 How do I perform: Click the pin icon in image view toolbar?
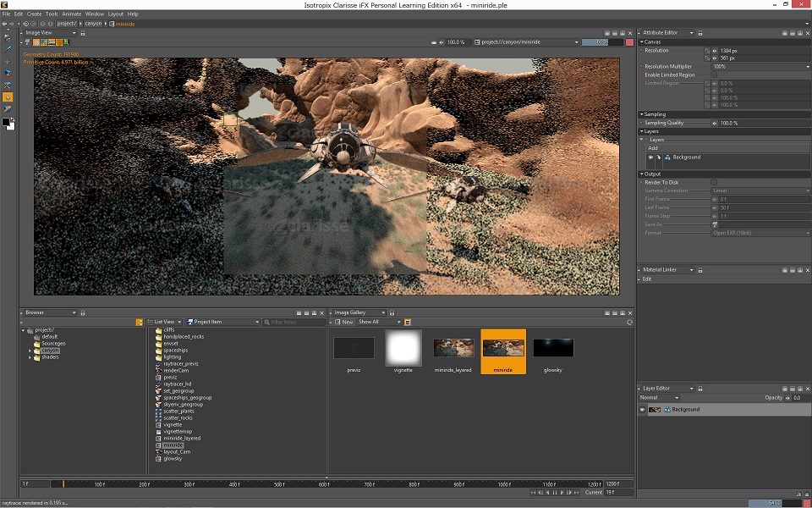(27, 42)
